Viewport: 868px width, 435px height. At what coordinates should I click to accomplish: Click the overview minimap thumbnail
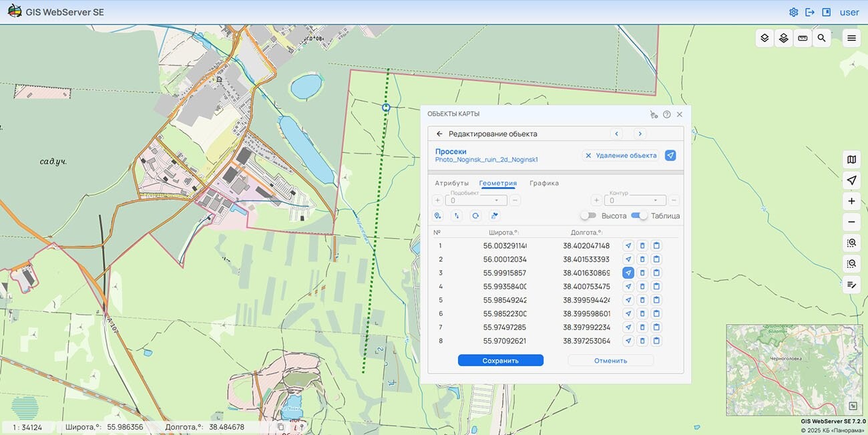click(788, 368)
